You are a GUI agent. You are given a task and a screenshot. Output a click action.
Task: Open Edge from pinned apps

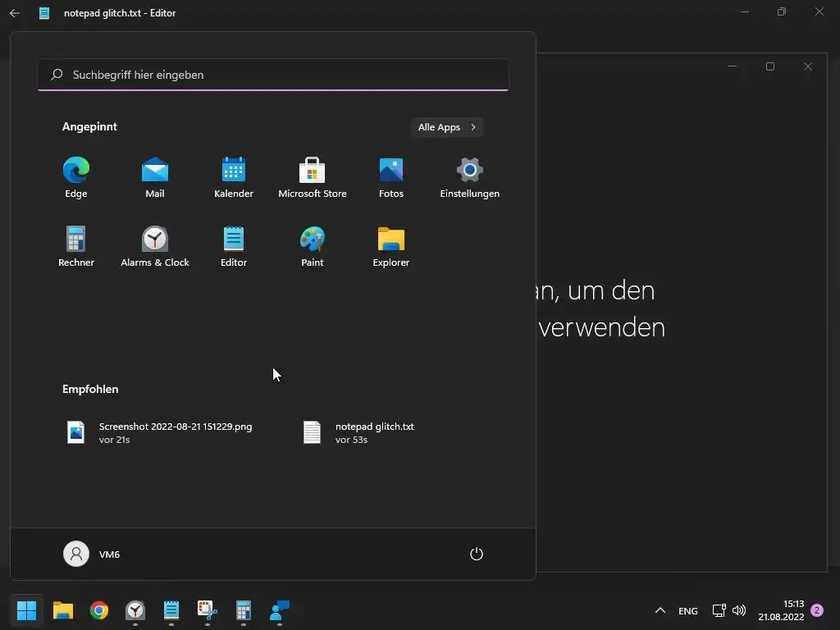pyautogui.click(x=76, y=177)
